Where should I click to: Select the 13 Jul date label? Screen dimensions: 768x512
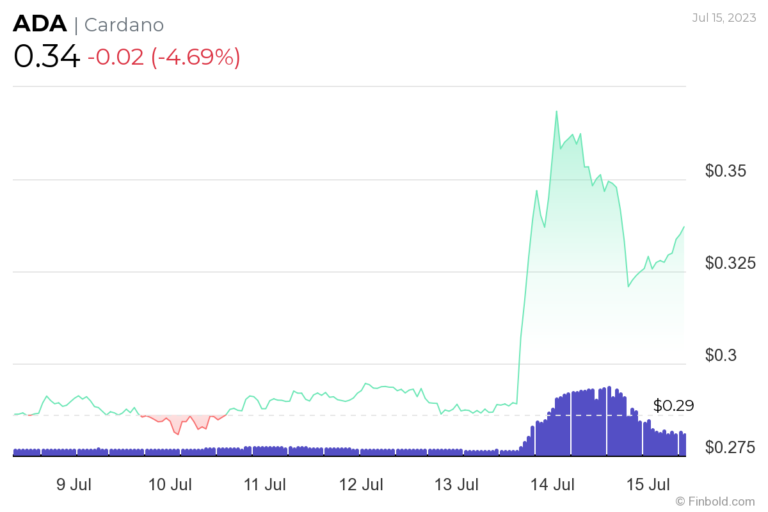pyautogui.click(x=456, y=485)
